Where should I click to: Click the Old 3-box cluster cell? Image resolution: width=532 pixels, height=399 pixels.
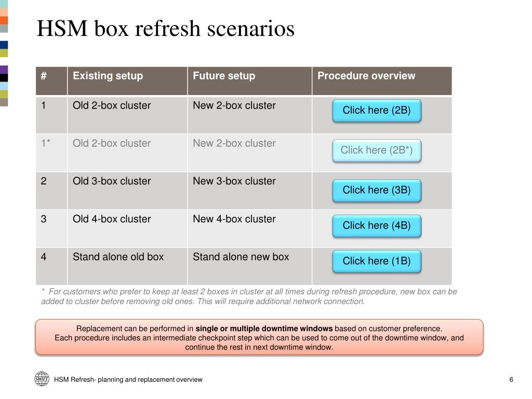click(127, 191)
